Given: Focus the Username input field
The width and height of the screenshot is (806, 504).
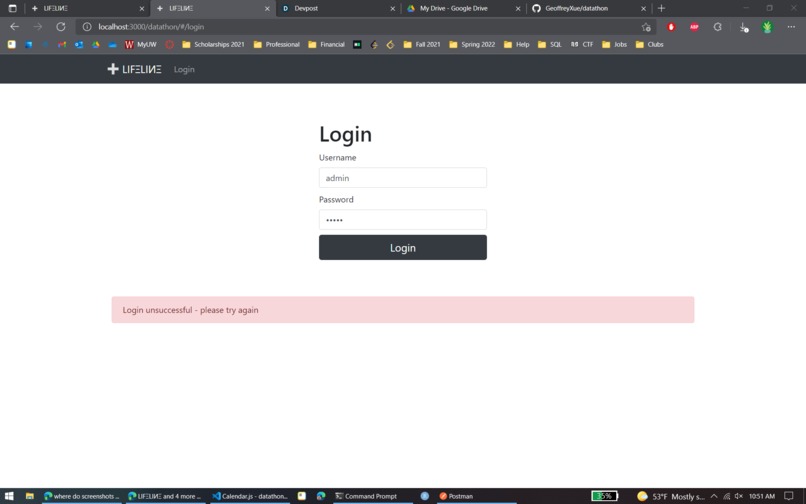Looking at the screenshot, I should click(402, 177).
